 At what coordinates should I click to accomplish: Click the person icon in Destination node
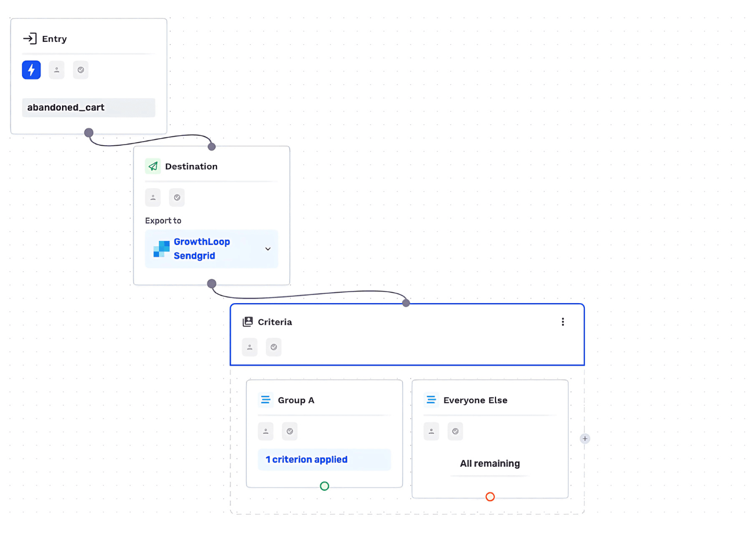[153, 197]
